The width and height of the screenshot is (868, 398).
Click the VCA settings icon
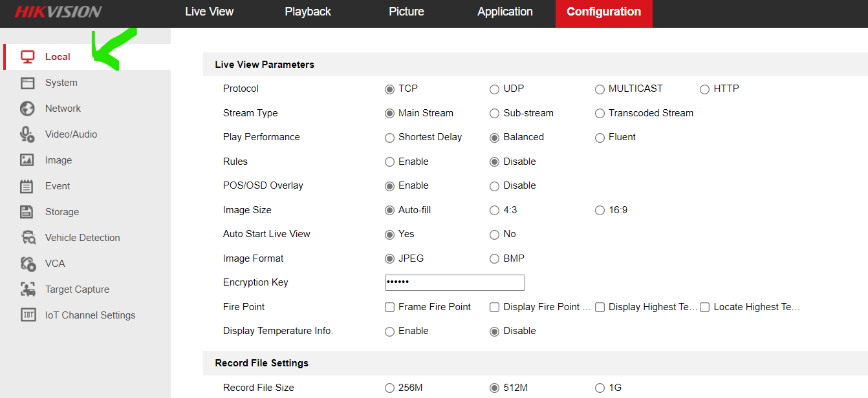pyautogui.click(x=28, y=264)
